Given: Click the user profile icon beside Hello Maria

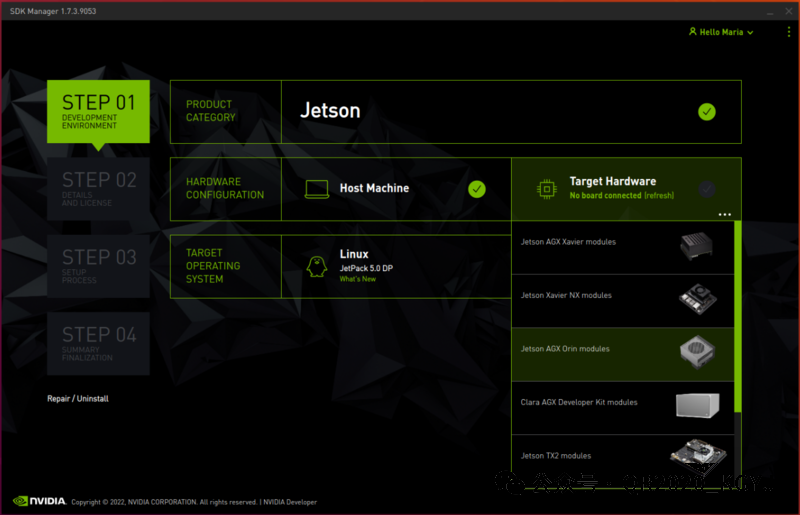Looking at the screenshot, I should click(x=692, y=32).
